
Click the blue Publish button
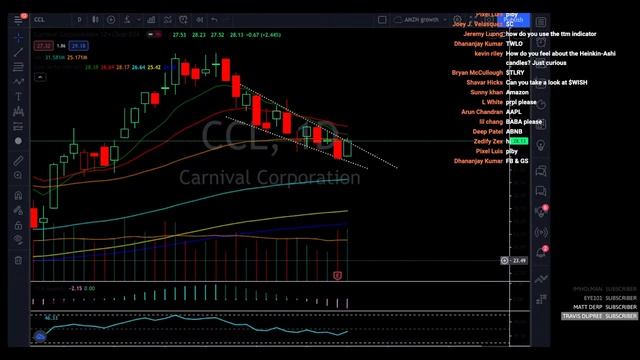[514, 20]
